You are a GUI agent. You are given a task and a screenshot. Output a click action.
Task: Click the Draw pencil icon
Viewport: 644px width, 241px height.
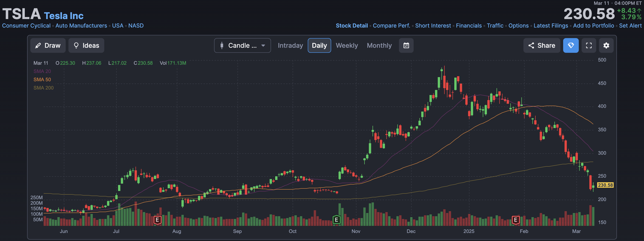pos(38,45)
